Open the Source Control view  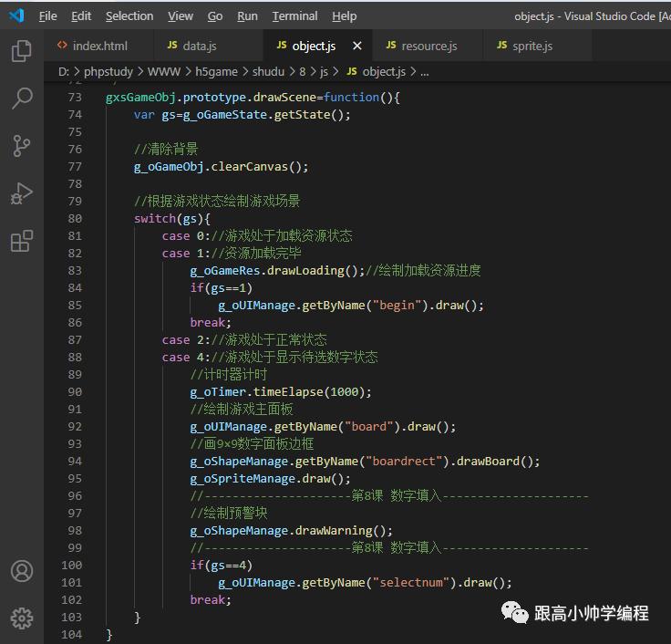[x=21, y=146]
